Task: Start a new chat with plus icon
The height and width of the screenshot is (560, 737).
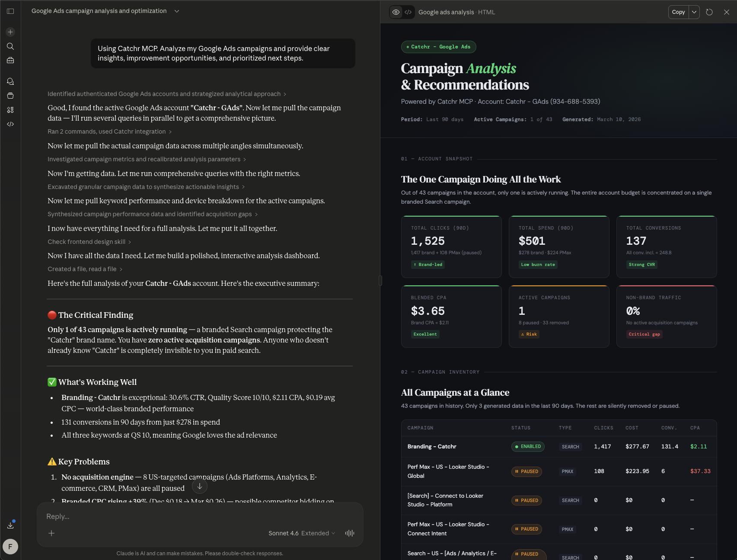Action: click(x=10, y=32)
